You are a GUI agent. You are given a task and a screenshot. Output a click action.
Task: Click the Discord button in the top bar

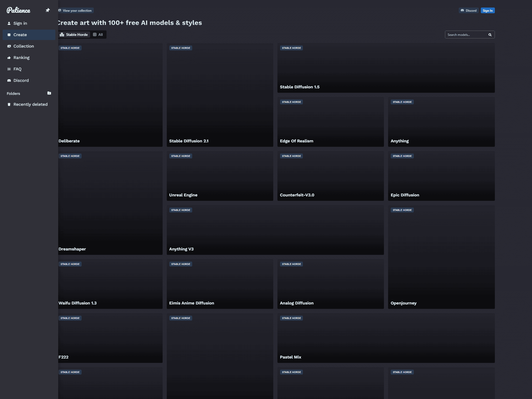pyautogui.click(x=469, y=10)
